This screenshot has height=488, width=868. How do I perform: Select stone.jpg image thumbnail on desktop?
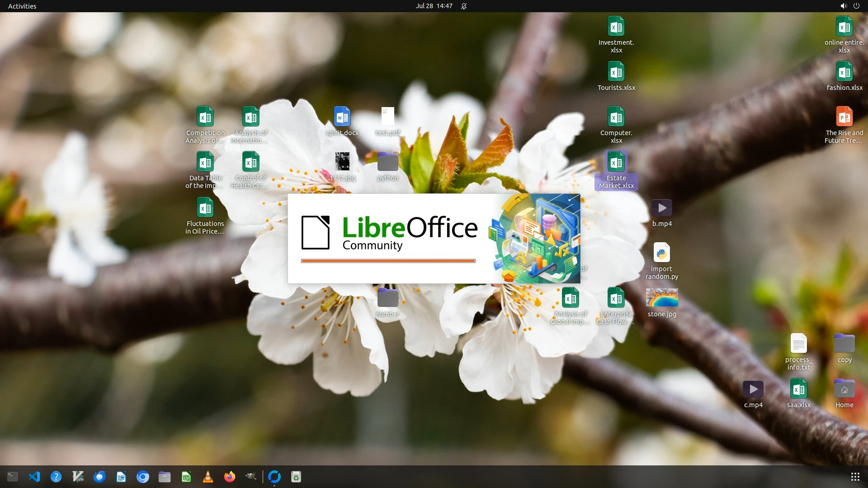tap(662, 298)
